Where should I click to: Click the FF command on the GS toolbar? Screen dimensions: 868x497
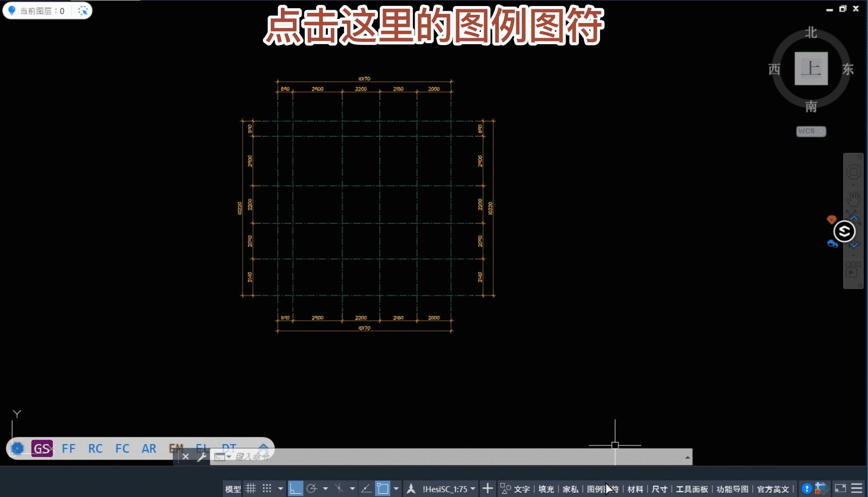pos(69,448)
